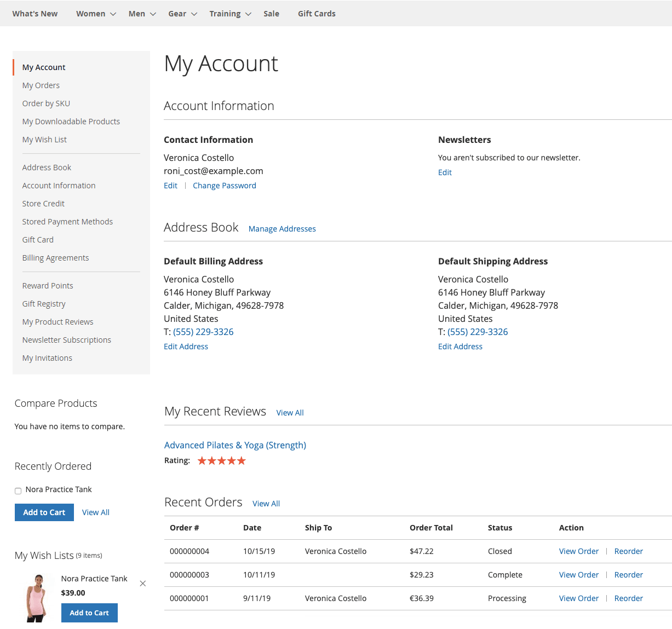View all recently ordered items

pos(96,512)
